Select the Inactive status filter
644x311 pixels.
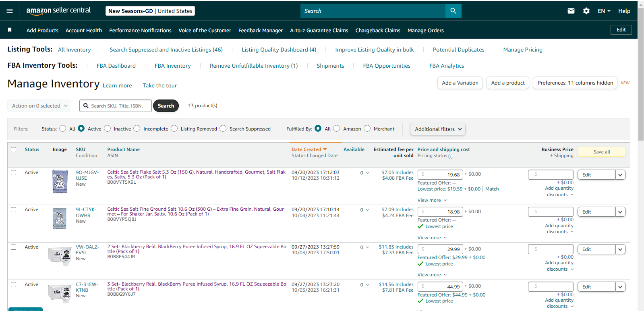(107, 129)
